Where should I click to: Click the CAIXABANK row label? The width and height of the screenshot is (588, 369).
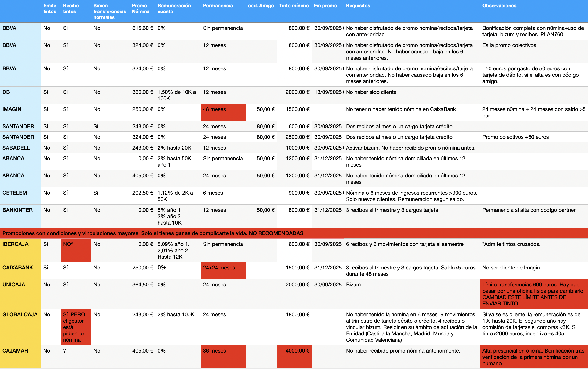[x=20, y=270]
